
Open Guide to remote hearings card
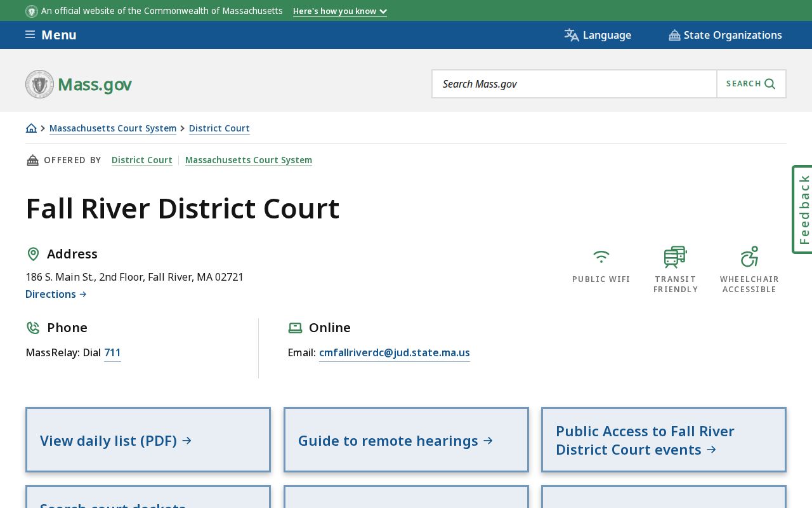[406, 440]
